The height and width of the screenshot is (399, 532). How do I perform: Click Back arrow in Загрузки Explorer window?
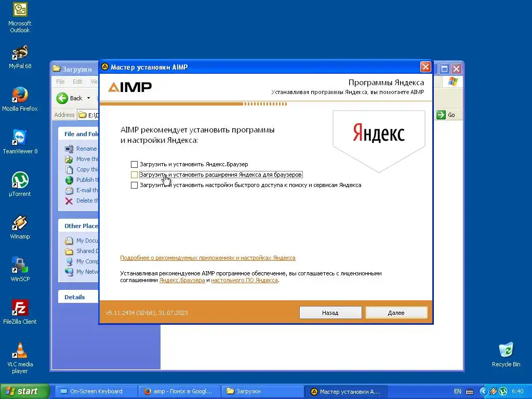(62, 98)
